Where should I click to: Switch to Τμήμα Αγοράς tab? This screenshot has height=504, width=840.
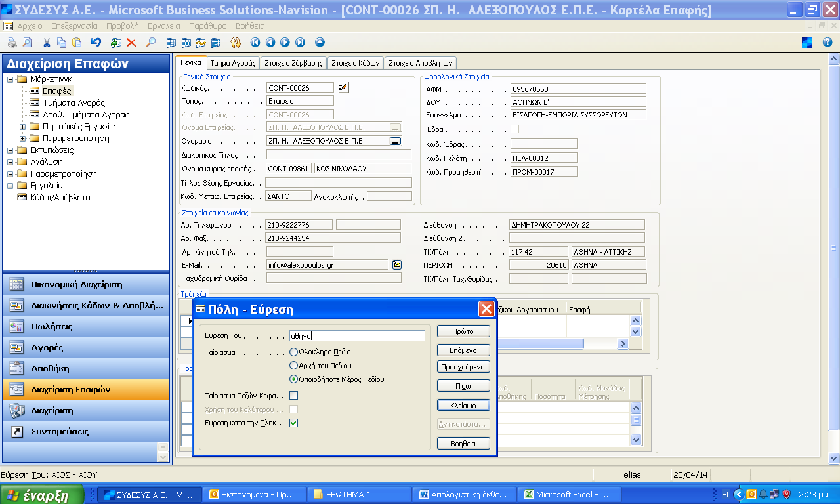click(x=233, y=64)
